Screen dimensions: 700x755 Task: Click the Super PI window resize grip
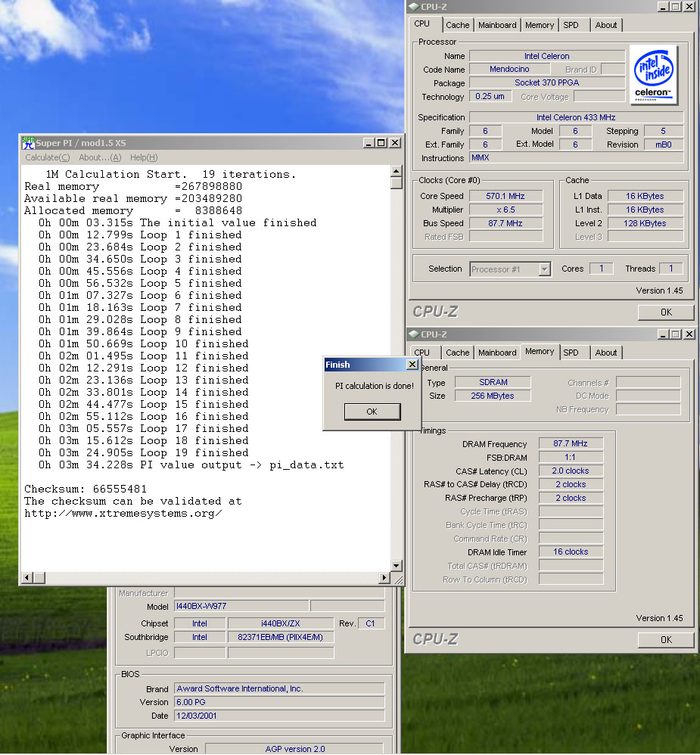[398, 579]
